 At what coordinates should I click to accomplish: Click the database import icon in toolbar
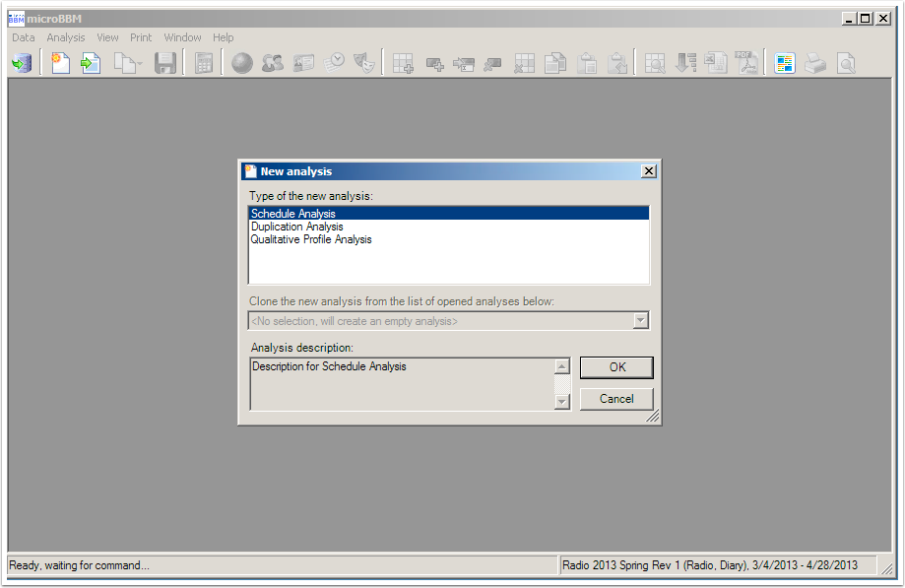21,64
